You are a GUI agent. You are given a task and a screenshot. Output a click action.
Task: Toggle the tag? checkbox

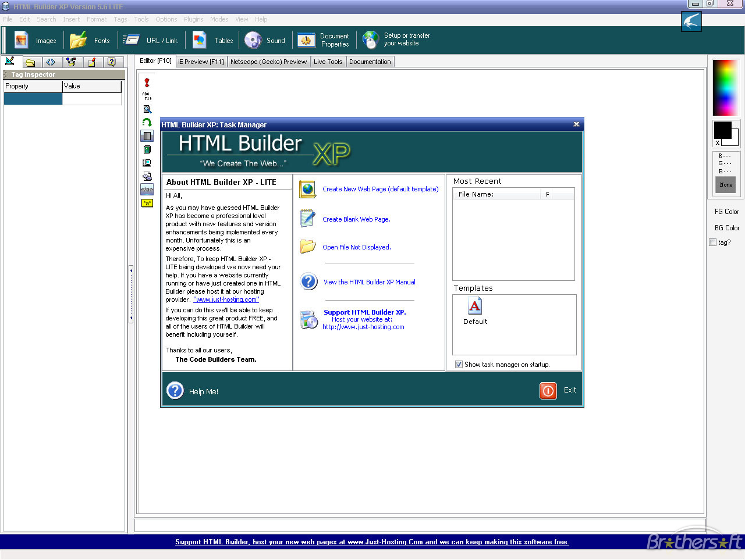point(713,242)
